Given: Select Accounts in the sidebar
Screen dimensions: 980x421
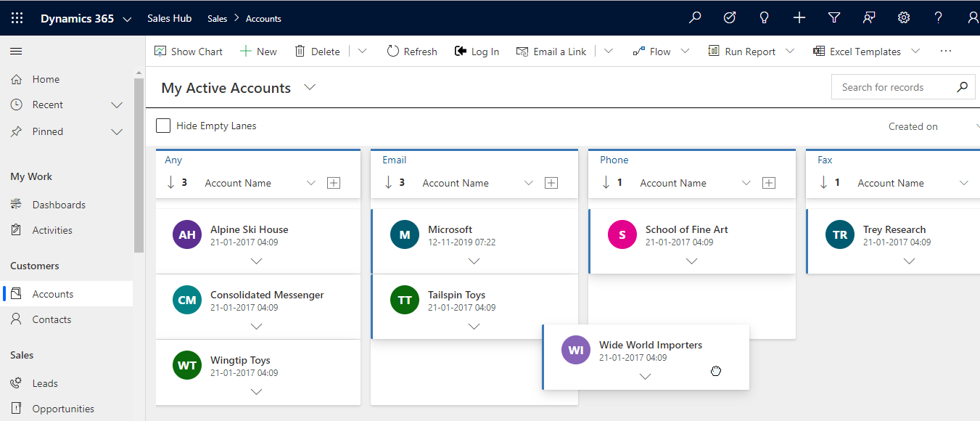Looking at the screenshot, I should 67,294.
